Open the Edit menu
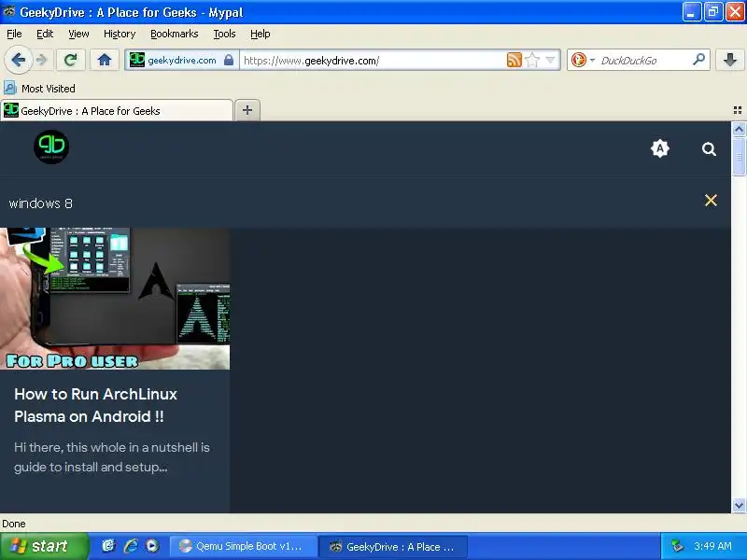The image size is (747, 560). coord(45,34)
